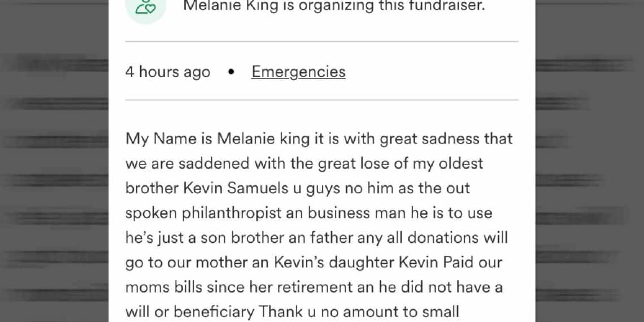Click "great sadness" in the first line

tap(426, 138)
